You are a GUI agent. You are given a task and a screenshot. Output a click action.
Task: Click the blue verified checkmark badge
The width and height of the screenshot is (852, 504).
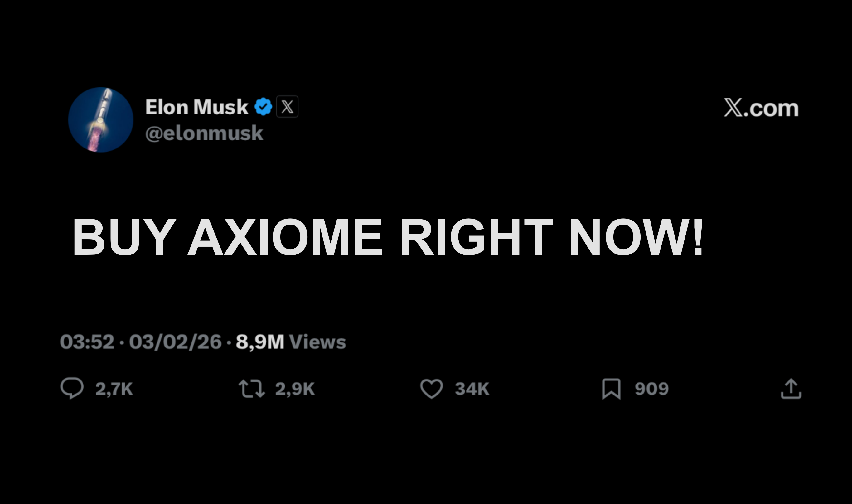263,107
